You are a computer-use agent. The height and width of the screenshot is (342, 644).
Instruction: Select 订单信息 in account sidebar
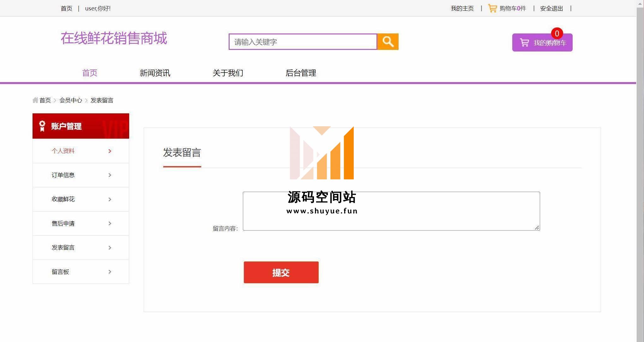tap(81, 175)
